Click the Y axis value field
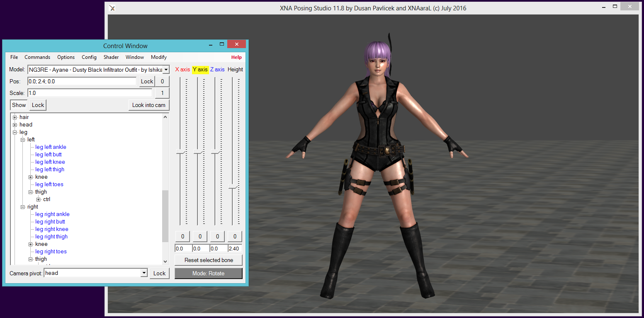The image size is (644, 318). pos(201,249)
